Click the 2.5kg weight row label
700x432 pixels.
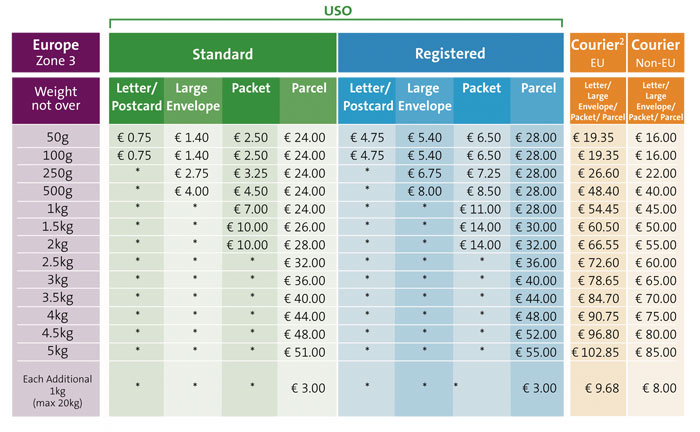pyautogui.click(x=58, y=262)
